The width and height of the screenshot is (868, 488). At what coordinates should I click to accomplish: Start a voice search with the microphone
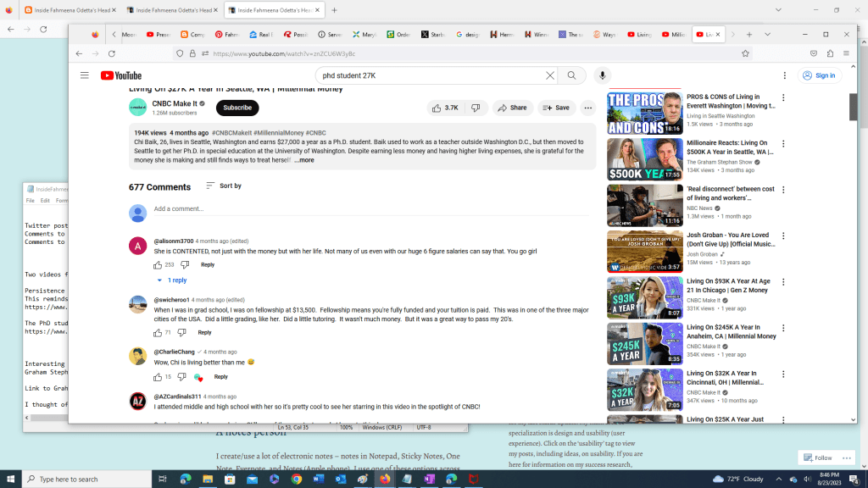click(602, 75)
